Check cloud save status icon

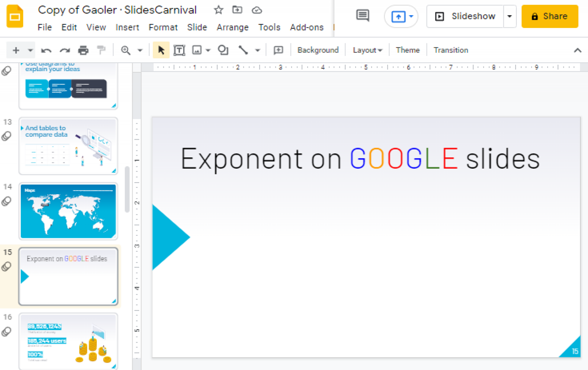click(257, 10)
